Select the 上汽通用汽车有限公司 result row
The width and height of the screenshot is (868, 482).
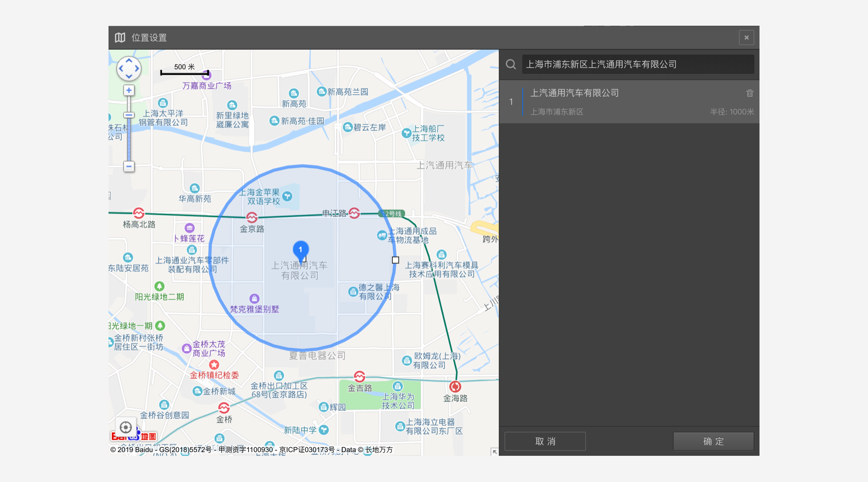tap(629, 102)
